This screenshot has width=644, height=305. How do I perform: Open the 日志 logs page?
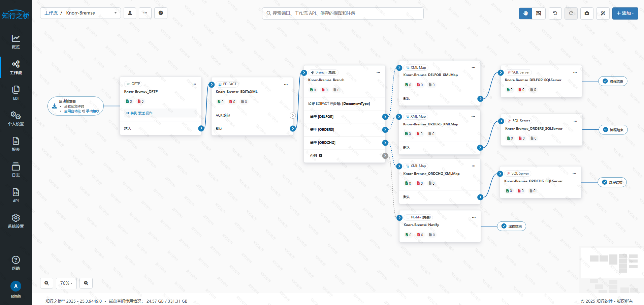[x=16, y=170]
